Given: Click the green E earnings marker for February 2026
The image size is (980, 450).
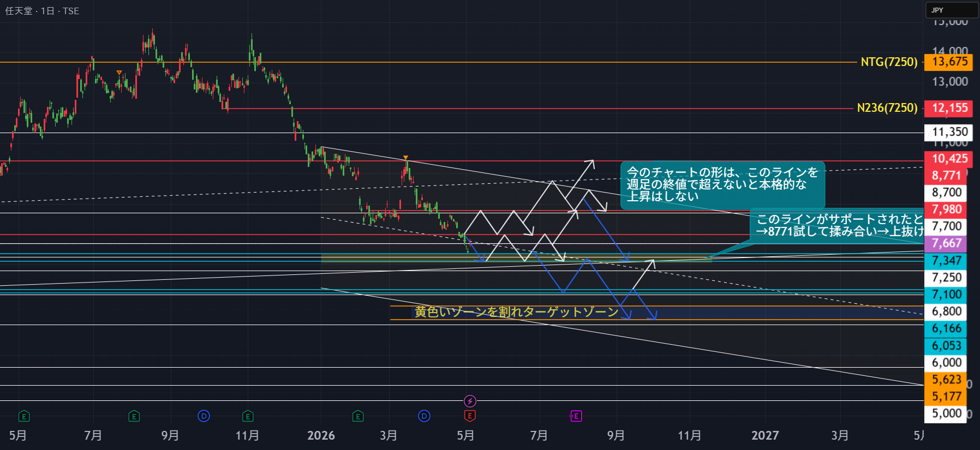Looking at the screenshot, I should point(358,416).
